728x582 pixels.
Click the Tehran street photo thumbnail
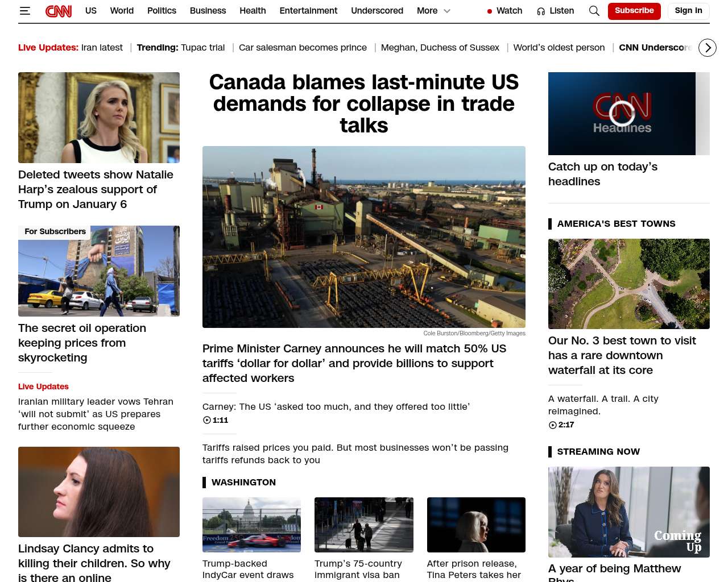[x=99, y=271]
